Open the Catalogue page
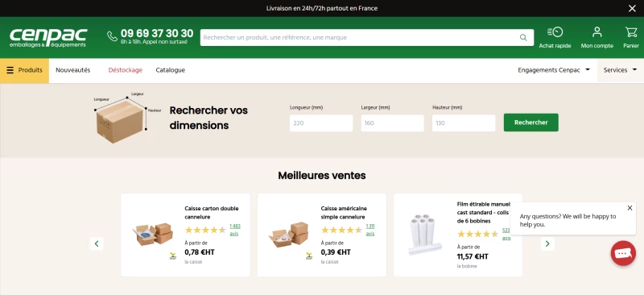Image resolution: width=644 pixels, height=295 pixels. (x=171, y=70)
